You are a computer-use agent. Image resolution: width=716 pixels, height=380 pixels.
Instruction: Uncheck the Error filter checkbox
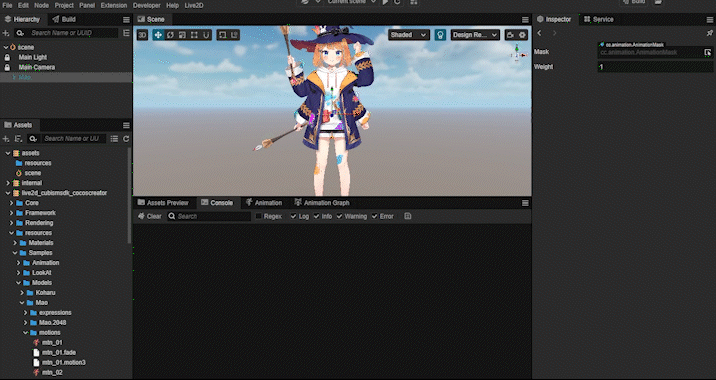click(374, 216)
